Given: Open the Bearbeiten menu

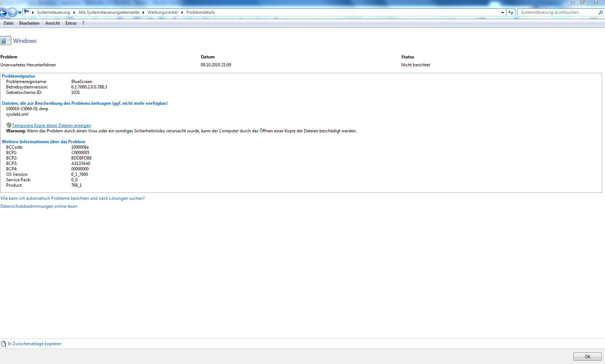Looking at the screenshot, I should click(29, 23).
